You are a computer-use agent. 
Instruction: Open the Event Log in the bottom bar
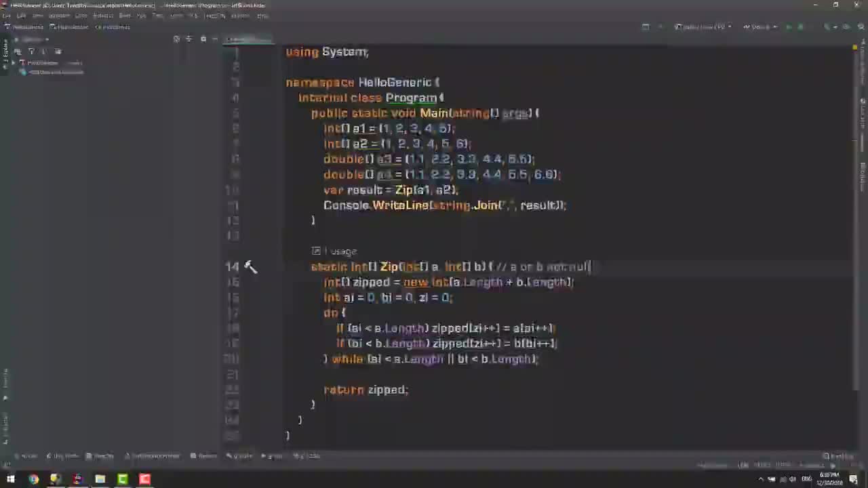pos(838,456)
